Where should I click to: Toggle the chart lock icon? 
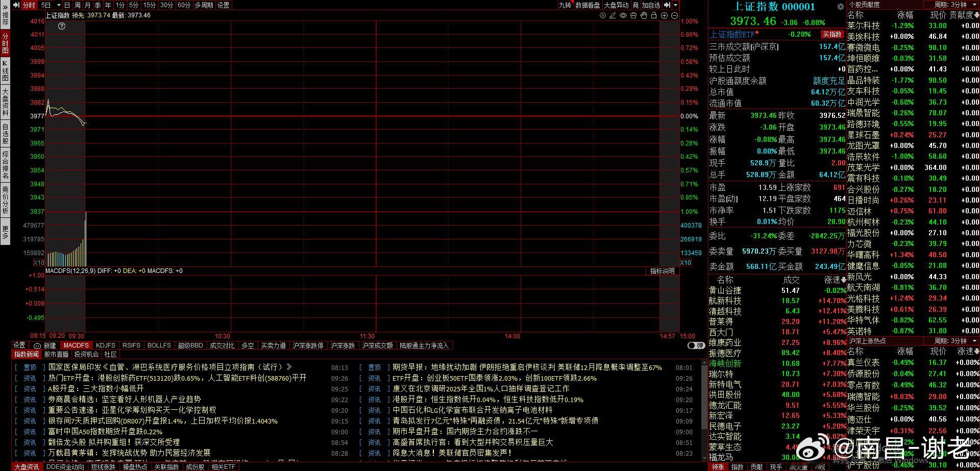click(654, 16)
